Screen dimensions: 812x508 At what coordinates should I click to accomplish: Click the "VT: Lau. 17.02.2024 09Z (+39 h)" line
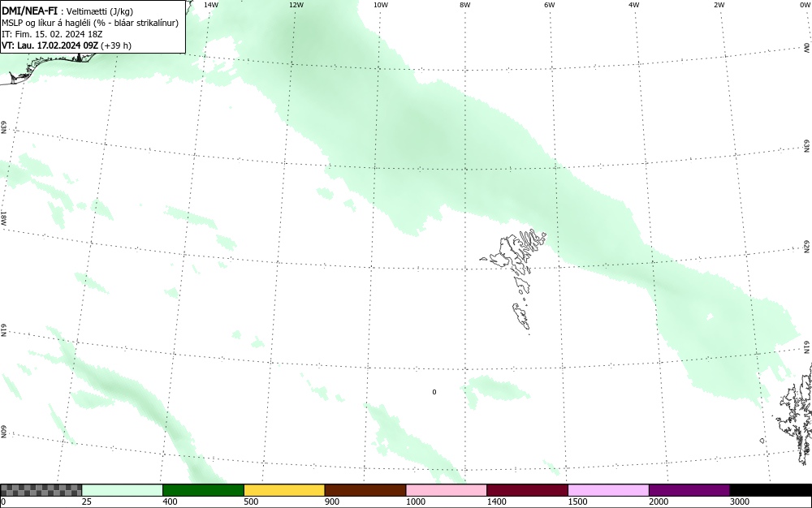click(67, 45)
